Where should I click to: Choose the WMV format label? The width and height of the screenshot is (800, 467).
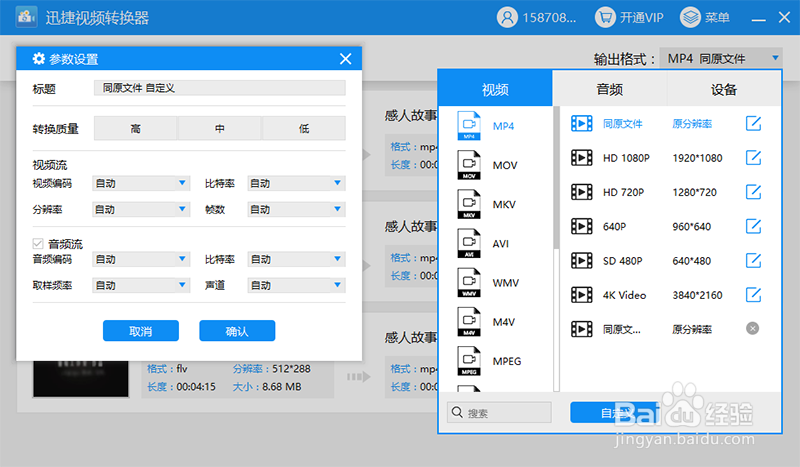coord(506,283)
